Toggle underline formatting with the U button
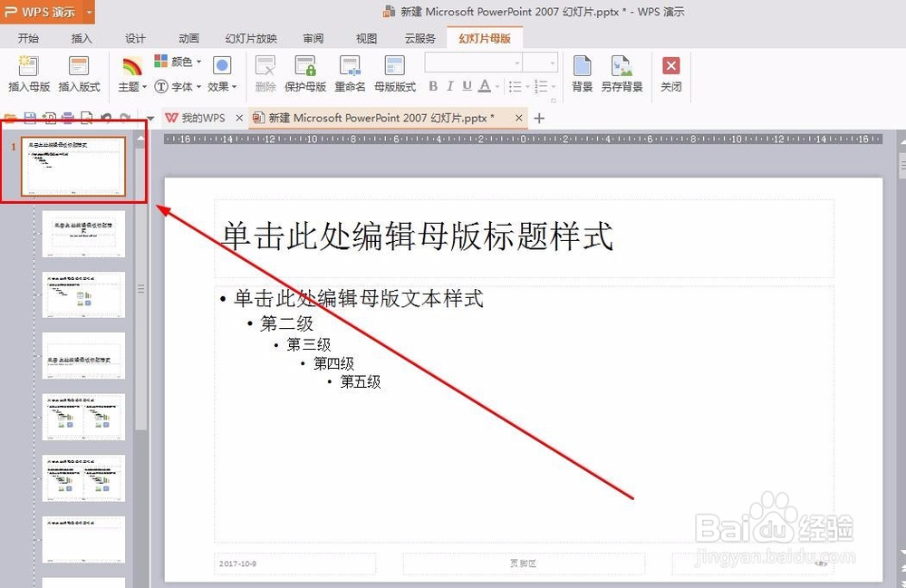The image size is (906, 588). pyautogui.click(x=467, y=83)
